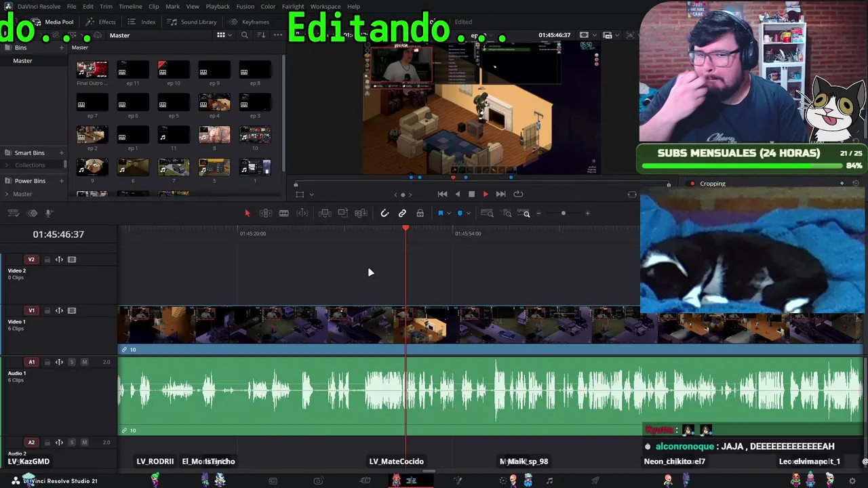Viewport: 868px width, 488px height.
Task: Click the Full Extent Zoom icon
Action: [487, 213]
